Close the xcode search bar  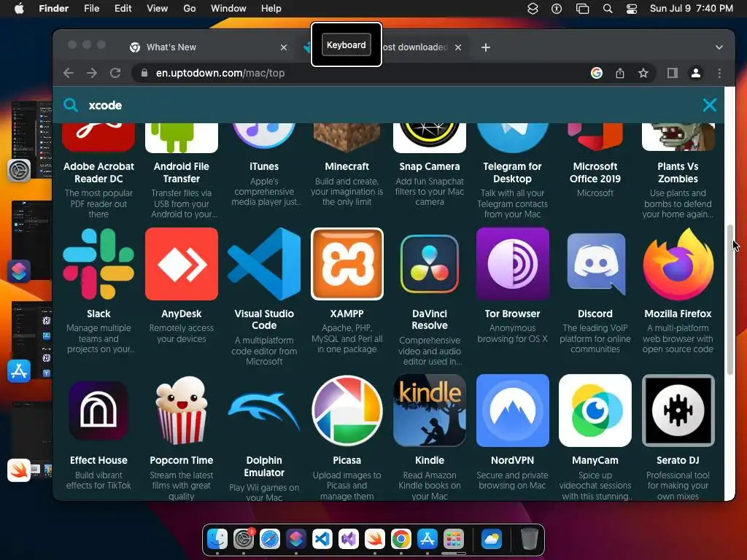709,105
